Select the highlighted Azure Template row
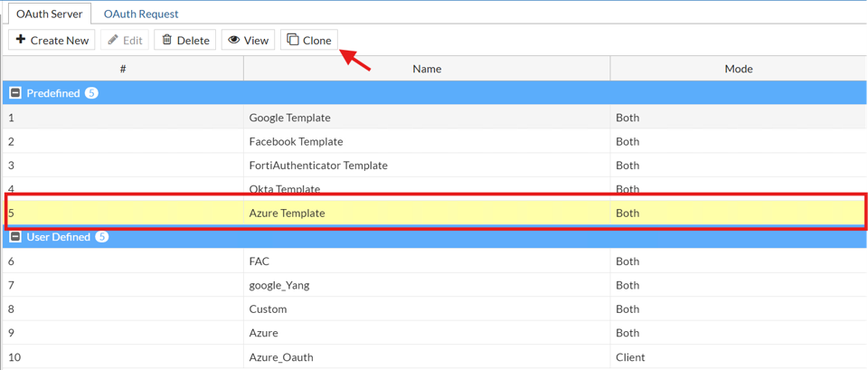 pyautogui.click(x=287, y=213)
